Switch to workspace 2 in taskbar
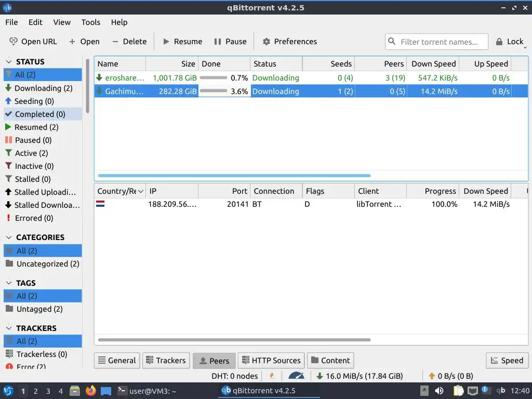Viewport: 532px width, 399px height. pos(36,391)
